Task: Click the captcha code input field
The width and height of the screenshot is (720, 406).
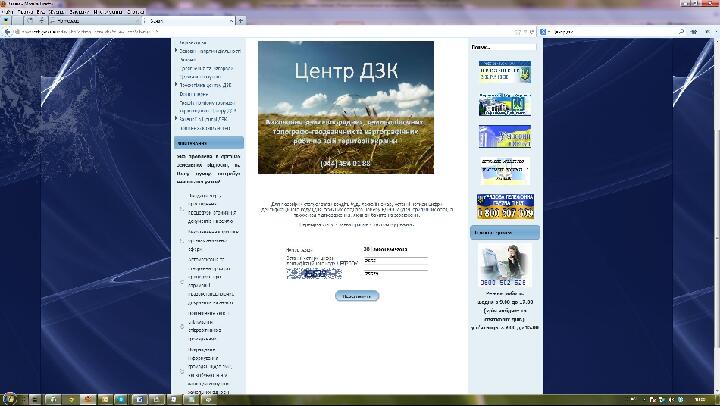Action: click(395, 273)
